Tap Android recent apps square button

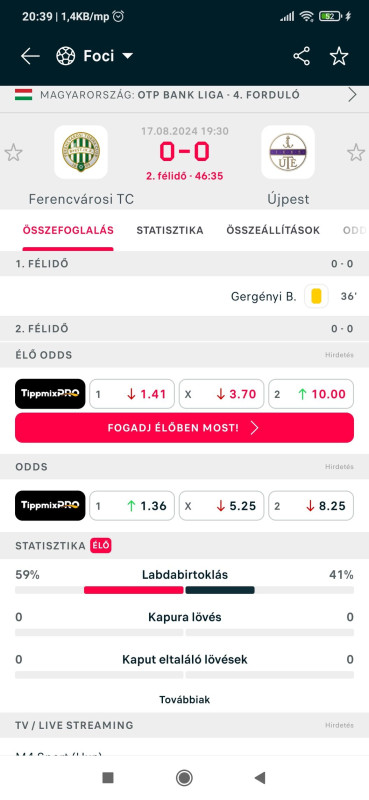tap(108, 778)
